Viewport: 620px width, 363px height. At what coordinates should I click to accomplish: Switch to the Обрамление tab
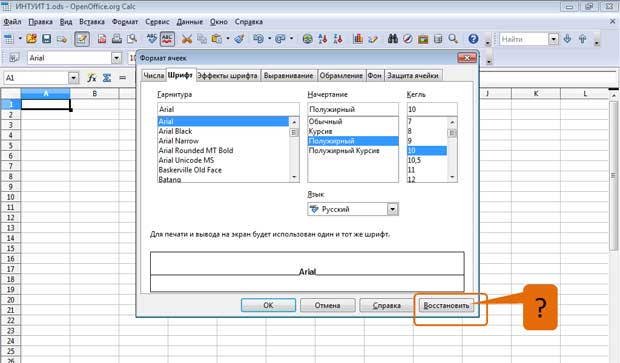341,76
